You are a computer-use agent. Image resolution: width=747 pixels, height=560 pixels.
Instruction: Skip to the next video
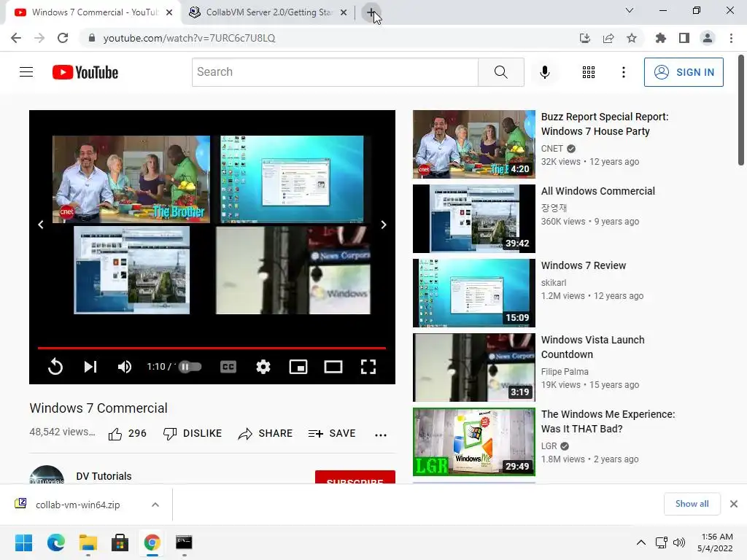[90, 367]
